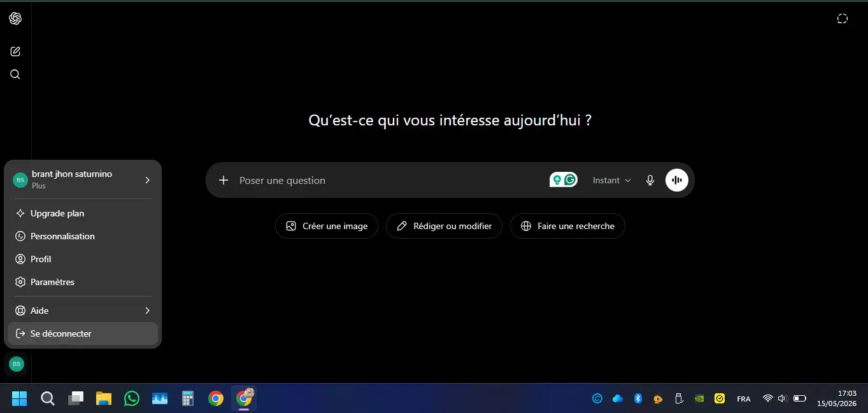The height and width of the screenshot is (413, 868).
Task: Click the blue circular C tray icon
Action: tap(597, 399)
